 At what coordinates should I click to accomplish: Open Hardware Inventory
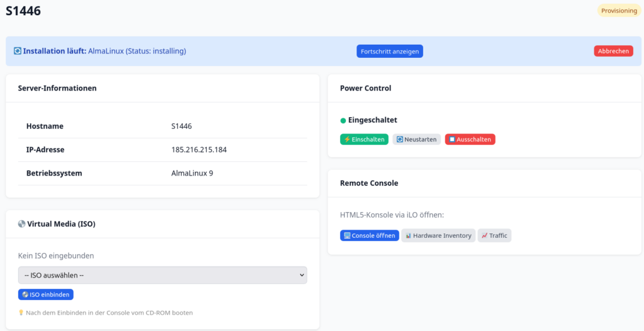coord(438,235)
